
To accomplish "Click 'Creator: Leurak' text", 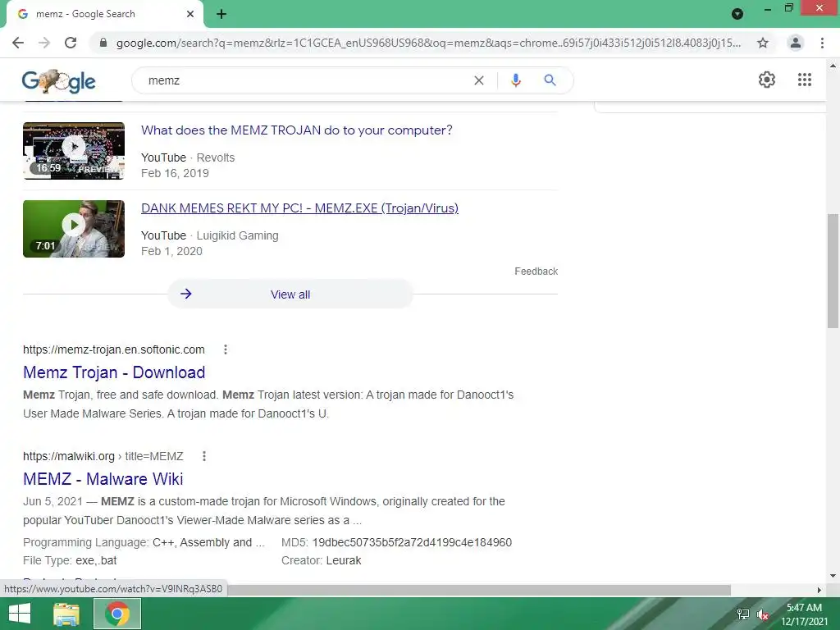I will click(x=321, y=560).
